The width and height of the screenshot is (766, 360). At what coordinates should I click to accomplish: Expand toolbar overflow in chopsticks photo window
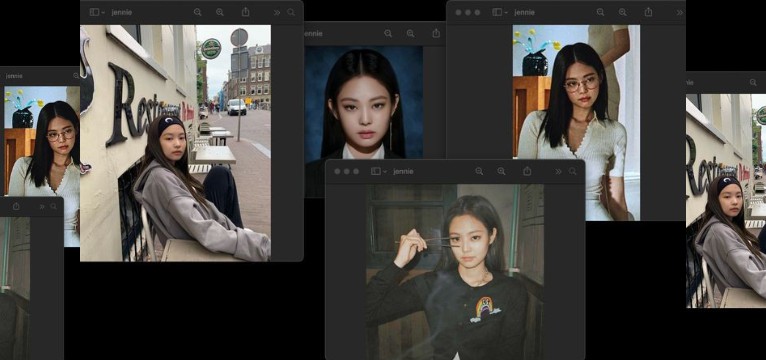tap(558, 171)
